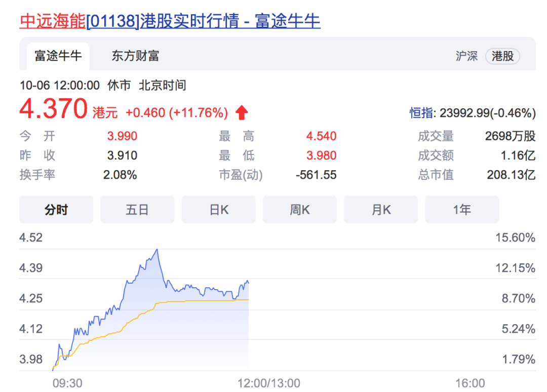Click the 总市值 value 208.13亿
The image size is (547, 392).
point(512,175)
